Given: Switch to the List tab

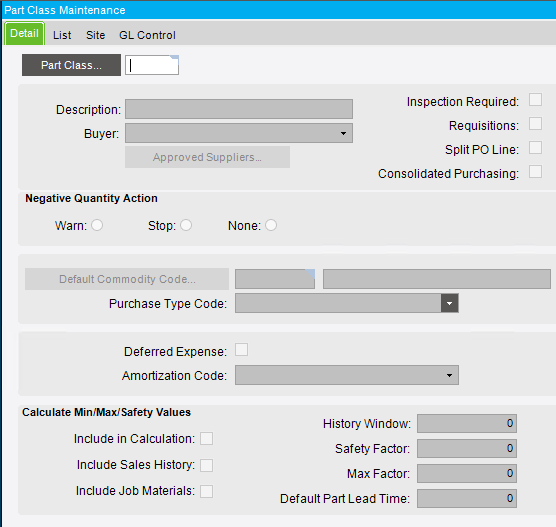Looking at the screenshot, I should tap(62, 35).
